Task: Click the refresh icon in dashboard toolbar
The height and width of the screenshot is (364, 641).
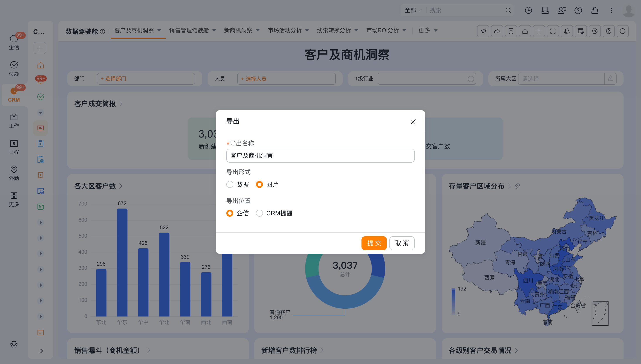Action: [622, 31]
